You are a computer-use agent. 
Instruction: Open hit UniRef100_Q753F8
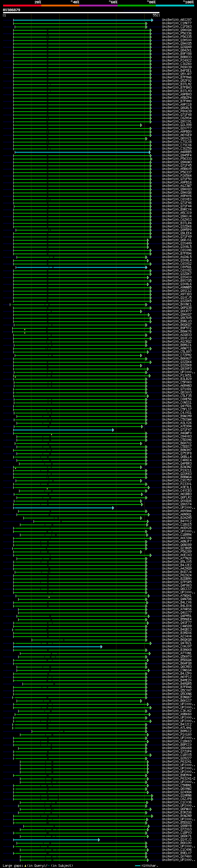click(176, 454)
